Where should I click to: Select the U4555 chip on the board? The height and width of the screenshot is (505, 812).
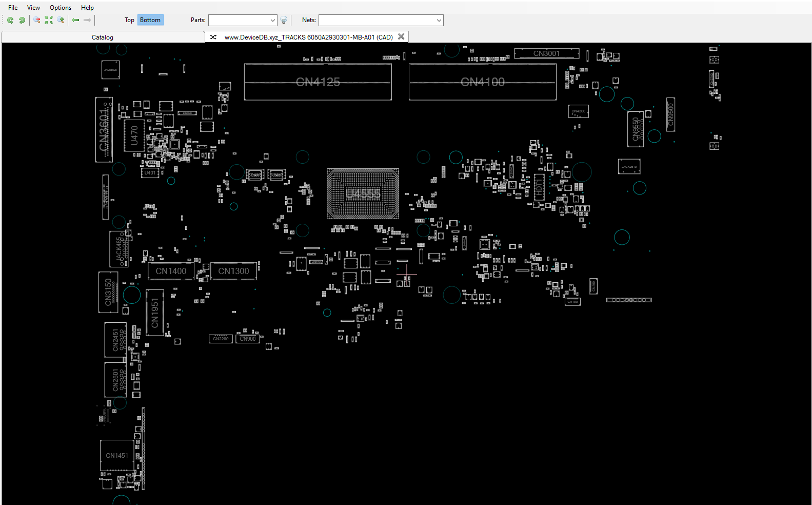pos(363,193)
